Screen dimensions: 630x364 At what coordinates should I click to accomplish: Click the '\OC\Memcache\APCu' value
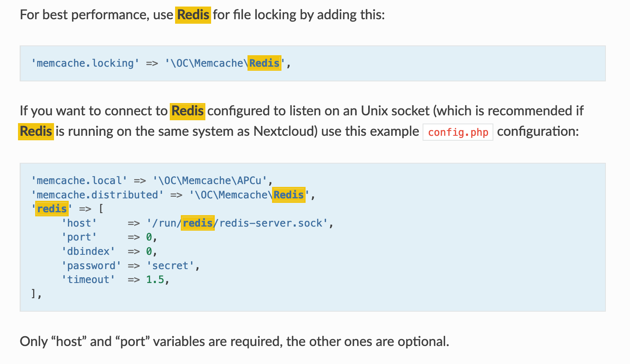coord(210,181)
